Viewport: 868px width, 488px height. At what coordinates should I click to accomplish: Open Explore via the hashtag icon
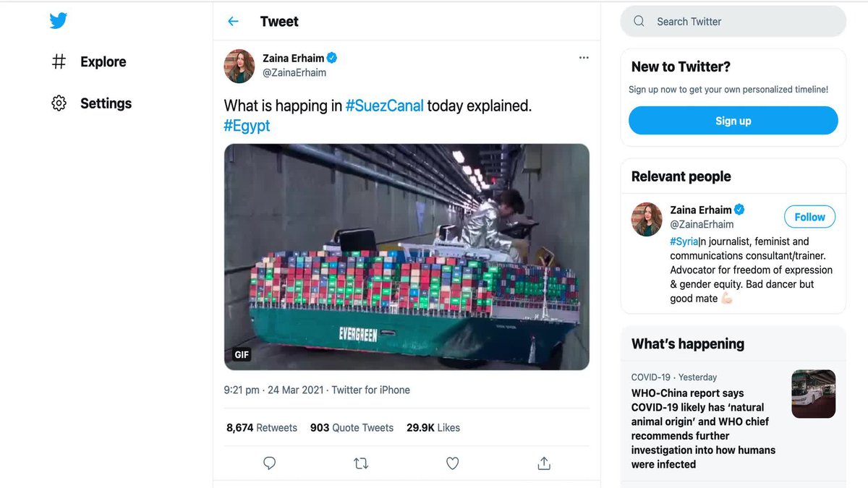(58, 61)
